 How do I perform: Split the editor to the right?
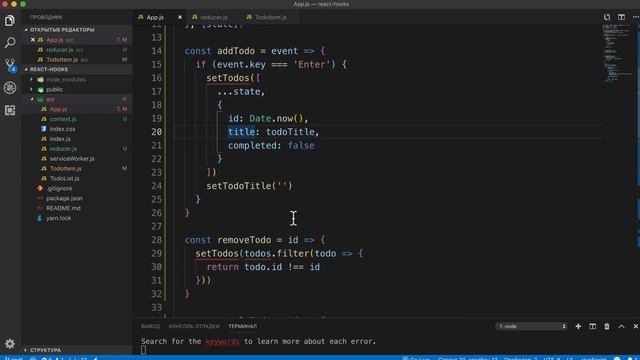[621, 17]
